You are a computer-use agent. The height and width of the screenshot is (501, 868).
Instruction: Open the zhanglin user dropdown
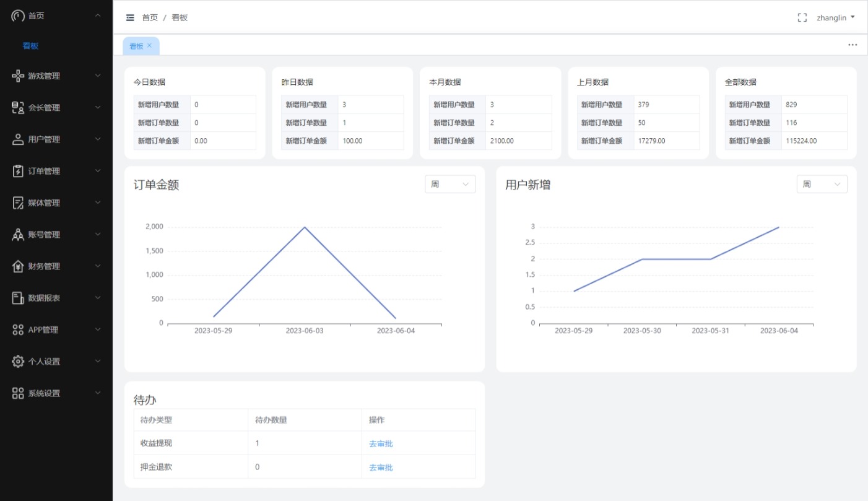(x=835, y=18)
